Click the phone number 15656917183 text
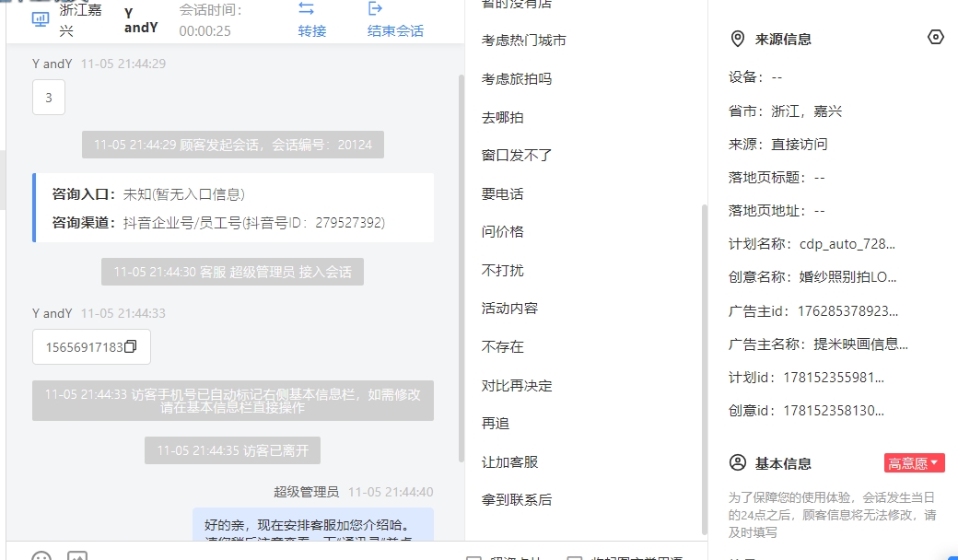 (x=85, y=347)
